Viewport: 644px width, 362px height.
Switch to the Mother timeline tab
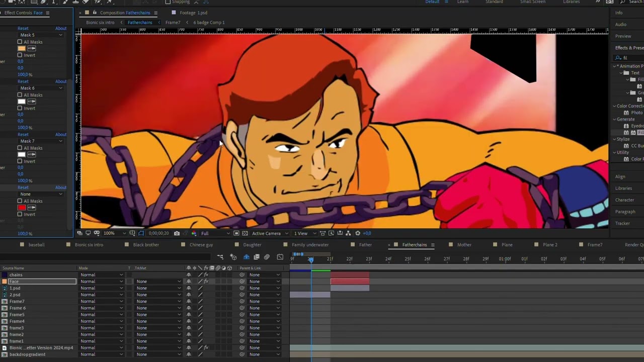coord(464,245)
